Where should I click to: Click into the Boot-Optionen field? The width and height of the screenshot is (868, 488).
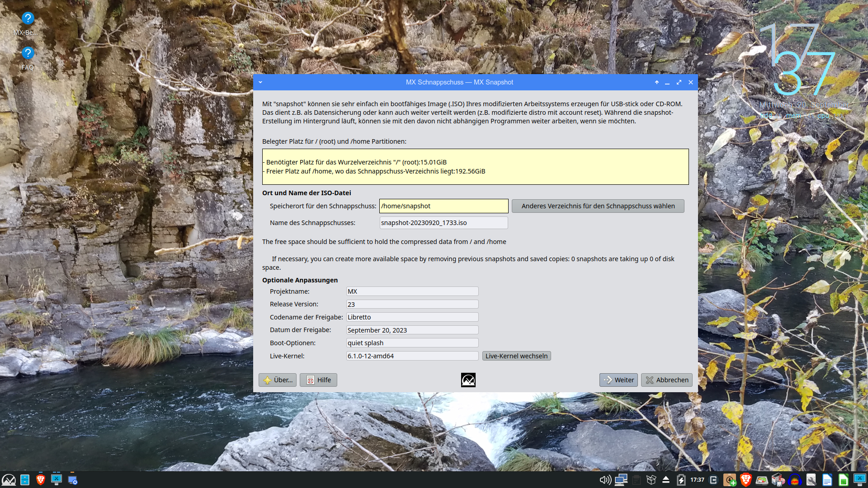(412, 343)
